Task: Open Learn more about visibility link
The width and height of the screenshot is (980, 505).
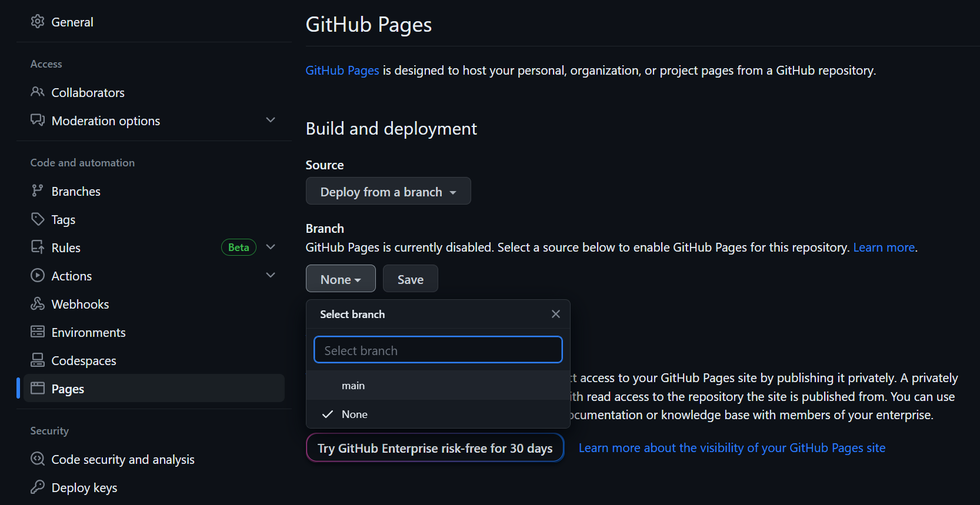Action: [732, 448]
